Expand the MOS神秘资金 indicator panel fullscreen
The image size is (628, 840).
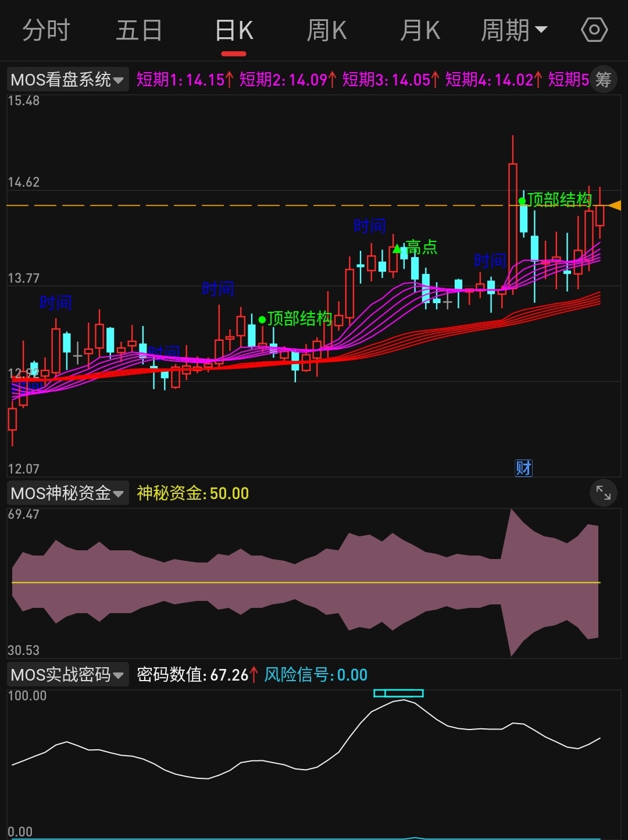pyautogui.click(x=604, y=494)
